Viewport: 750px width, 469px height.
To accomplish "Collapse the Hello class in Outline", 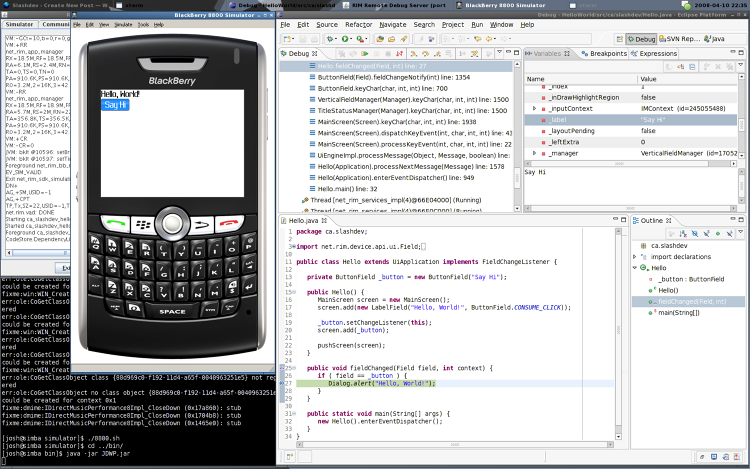I will click(635, 268).
